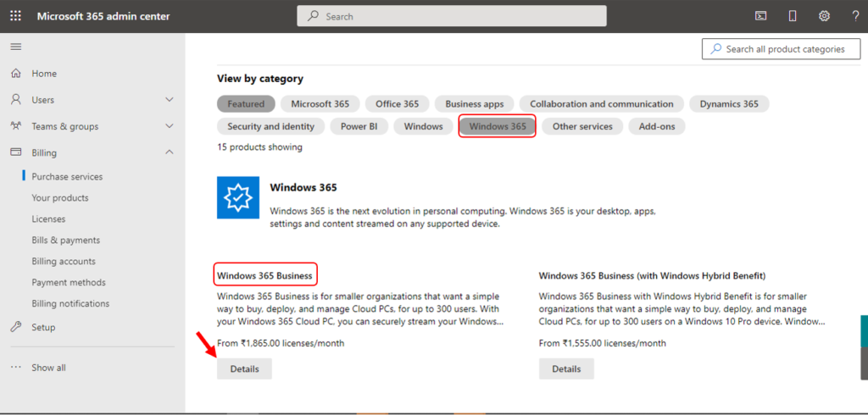Click Microsoft 365 admin center title
The height and width of the screenshot is (415, 868).
point(103,16)
